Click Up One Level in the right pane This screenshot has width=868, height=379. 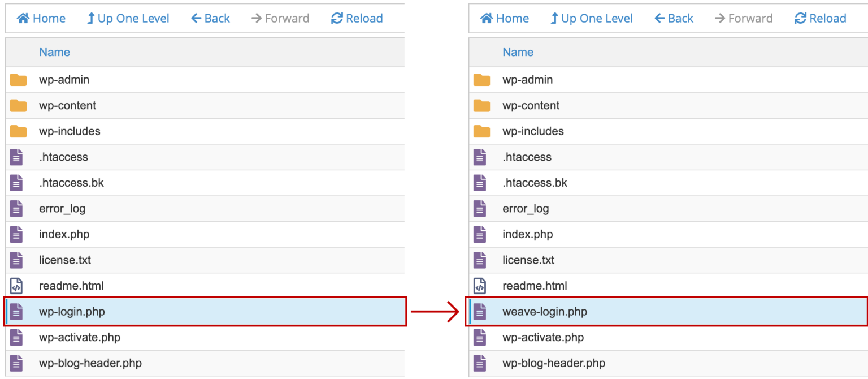(x=591, y=18)
